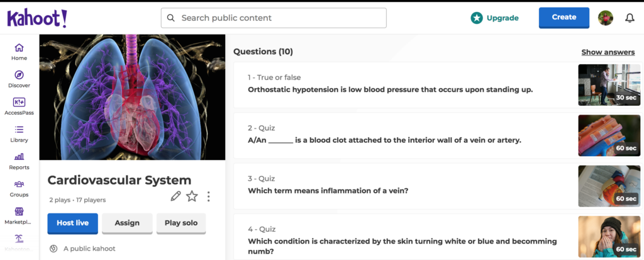The height and width of the screenshot is (260, 644).
Task: Click the Upgrade star button
Action: coord(494,18)
